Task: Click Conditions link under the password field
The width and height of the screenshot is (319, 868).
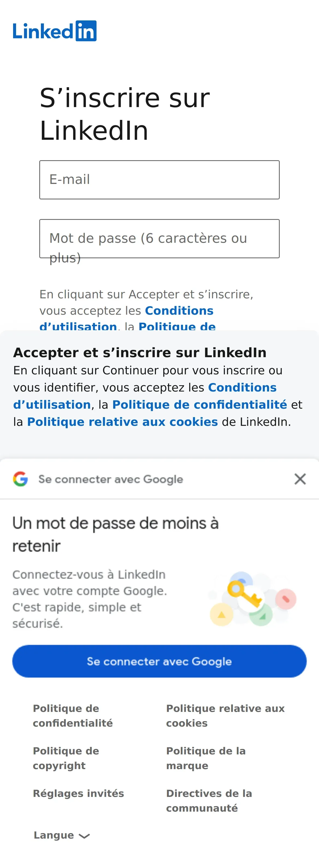Action: (179, 311)
